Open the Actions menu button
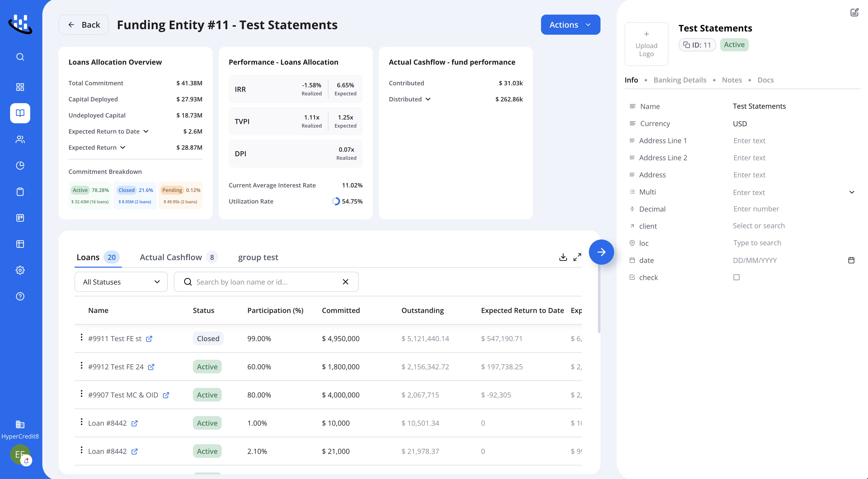Image resolution: width=868 pixels, height=479 pixels. point(570,25)
